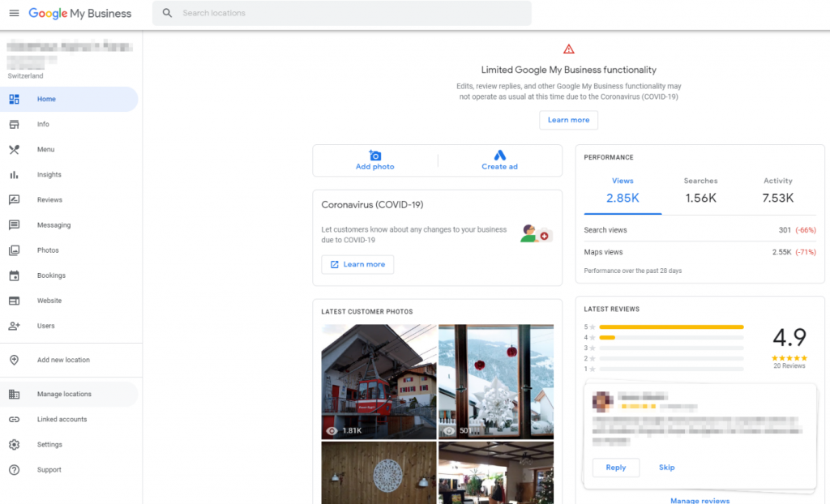Click the COVID-19 doctor illustration icon
Viewport: 830px width, 504px height.
pyautogui.click(x=537, y=233)
